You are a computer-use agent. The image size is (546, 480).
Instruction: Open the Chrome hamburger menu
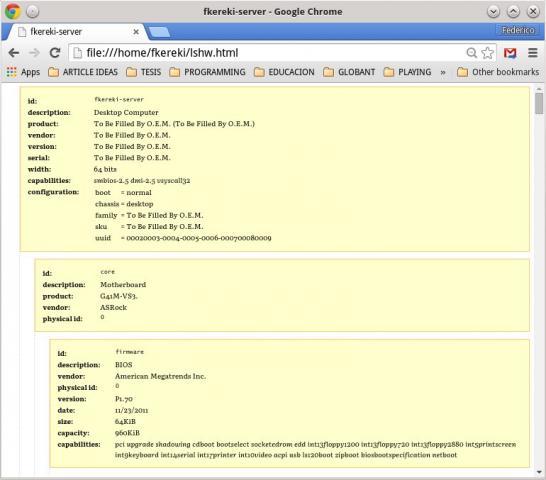point(533,53)
